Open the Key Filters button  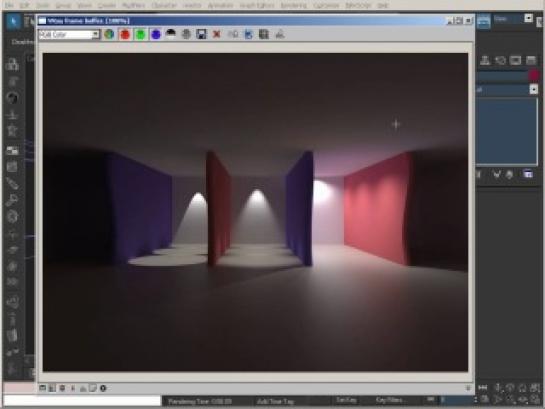pos(389,400)
